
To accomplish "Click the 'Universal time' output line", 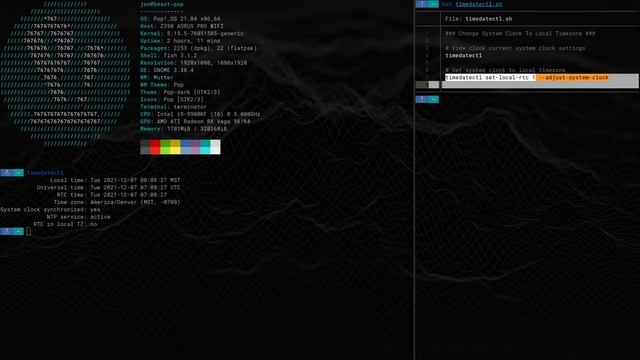I will [108, 188].
